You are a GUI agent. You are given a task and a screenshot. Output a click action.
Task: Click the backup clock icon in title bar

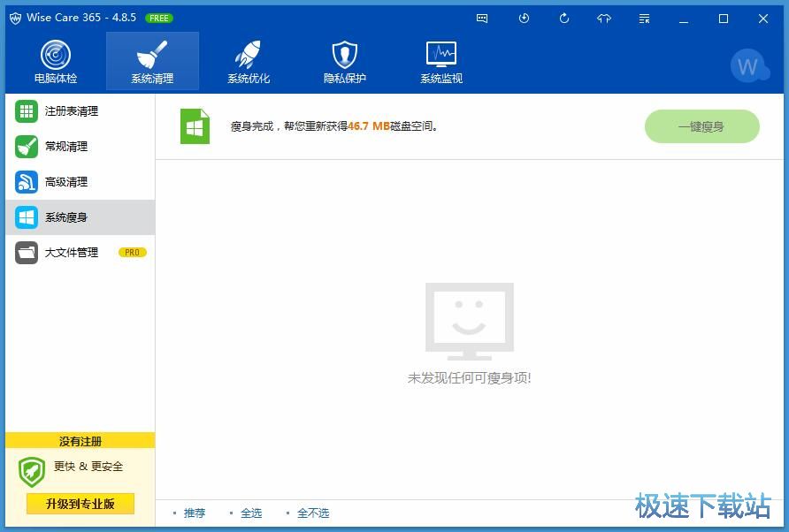(x=524, y=19)
